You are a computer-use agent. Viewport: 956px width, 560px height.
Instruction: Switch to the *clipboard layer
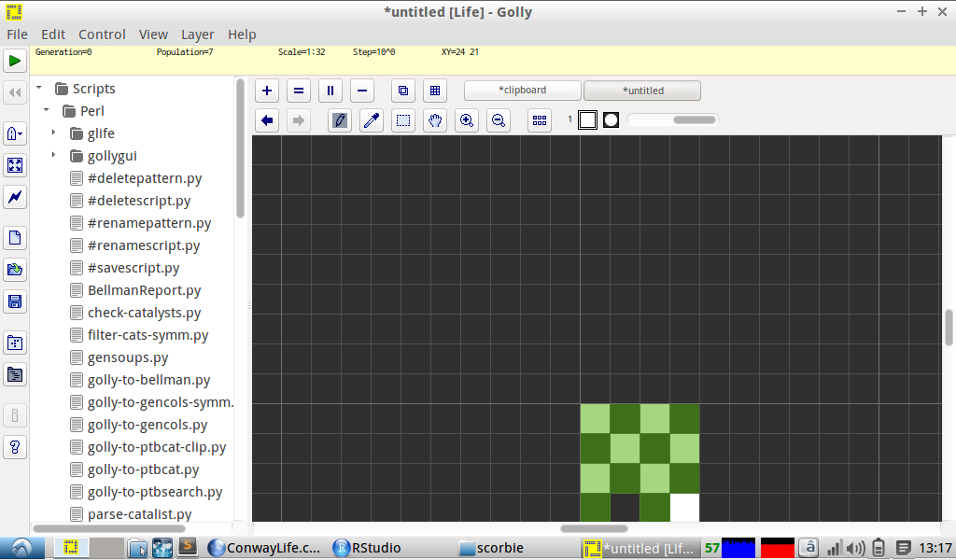523,91
